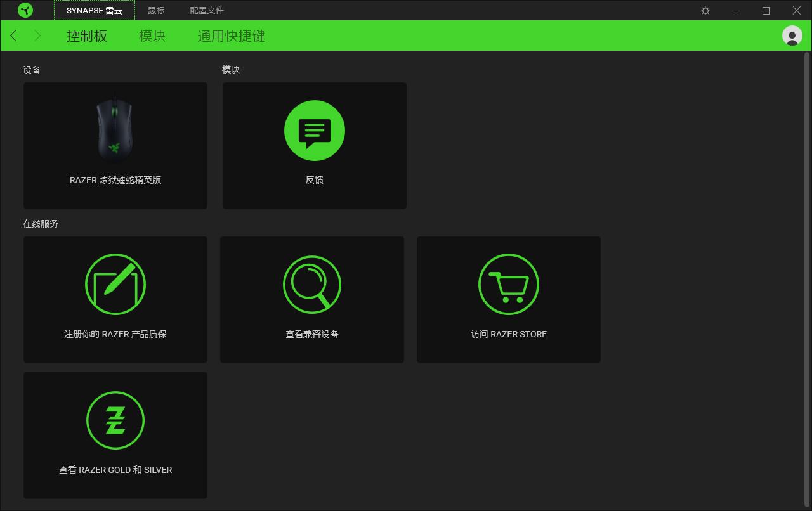Open the 鼠标 tab
The image size is (812, 511).
pyautogui.click(x=156, y=11)
